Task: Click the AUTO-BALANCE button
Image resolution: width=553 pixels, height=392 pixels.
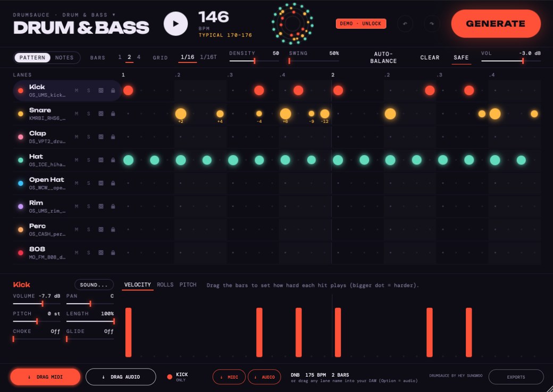Action: 383,57
